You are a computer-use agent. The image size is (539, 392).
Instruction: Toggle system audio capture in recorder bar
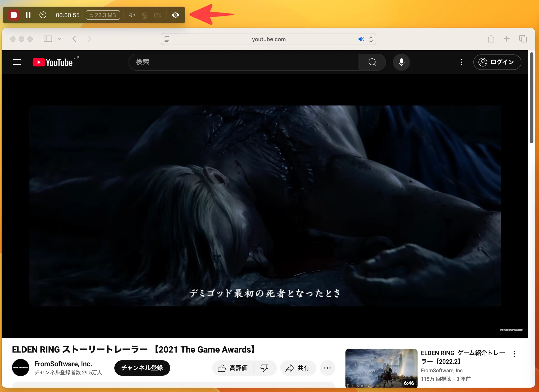(x=132, y=15)
